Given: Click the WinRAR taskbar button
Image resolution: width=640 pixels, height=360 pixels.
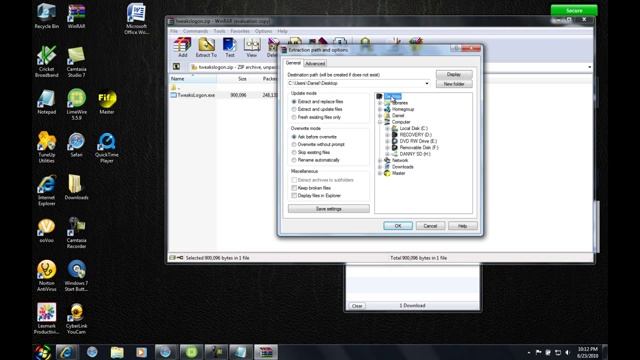Looking at the screenshot, I should pyautogui.click(x=266, y=352).
